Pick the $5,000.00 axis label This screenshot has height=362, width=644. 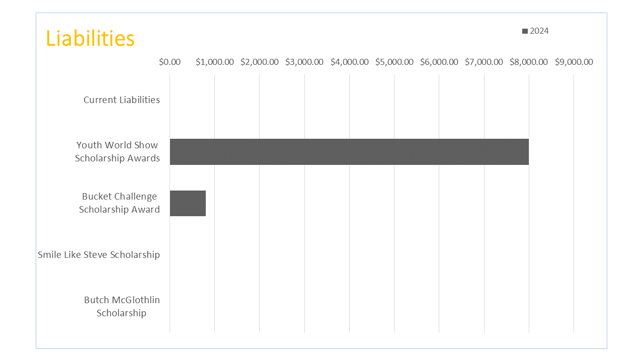tap(394, 62)
